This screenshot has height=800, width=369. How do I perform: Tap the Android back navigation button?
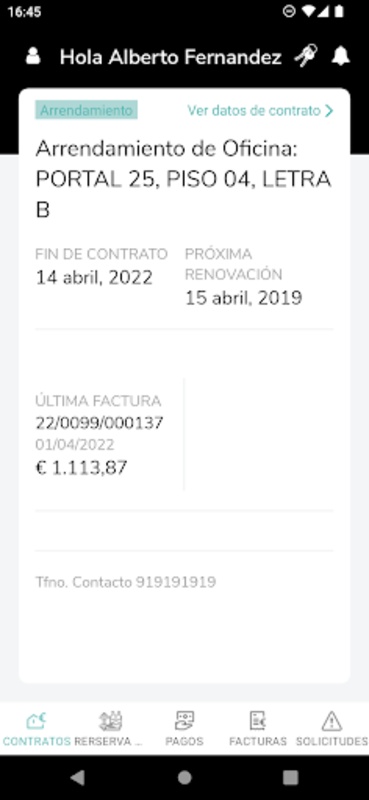point(77,777)
